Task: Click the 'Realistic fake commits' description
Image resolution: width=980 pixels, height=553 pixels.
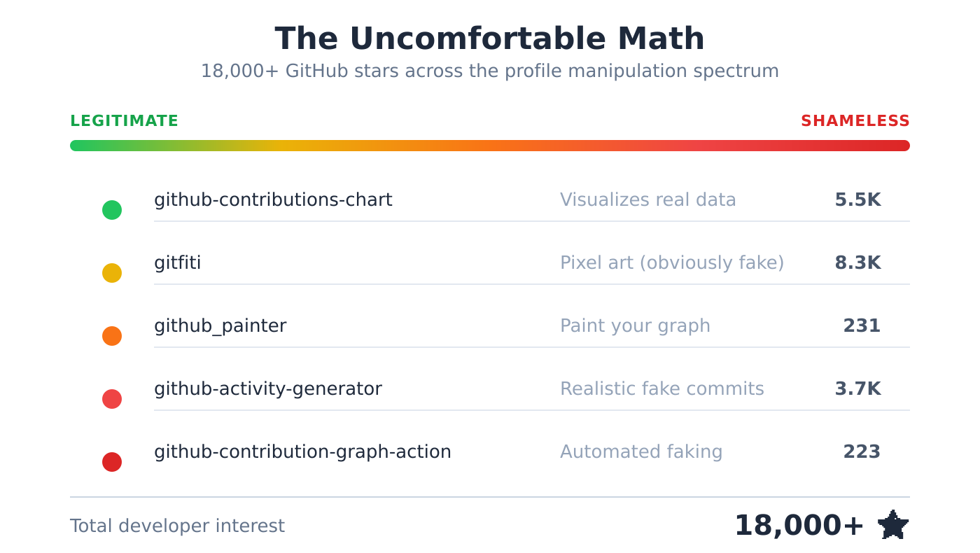Action: 661,389
